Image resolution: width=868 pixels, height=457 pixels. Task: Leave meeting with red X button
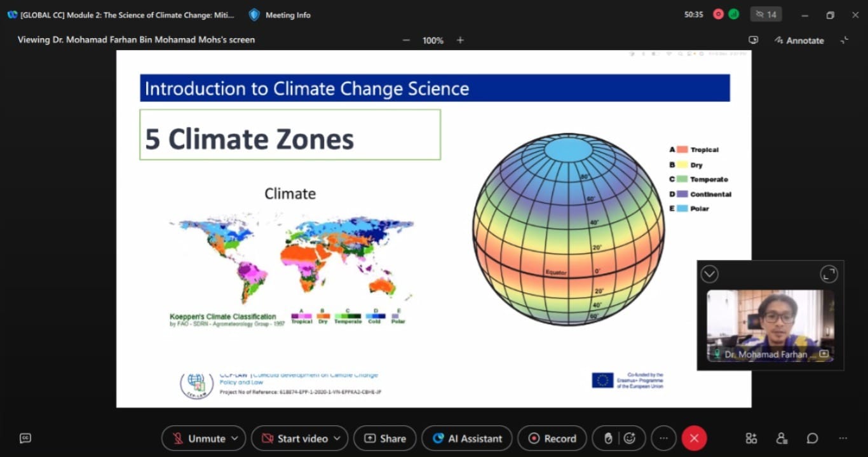click(694, 438)
